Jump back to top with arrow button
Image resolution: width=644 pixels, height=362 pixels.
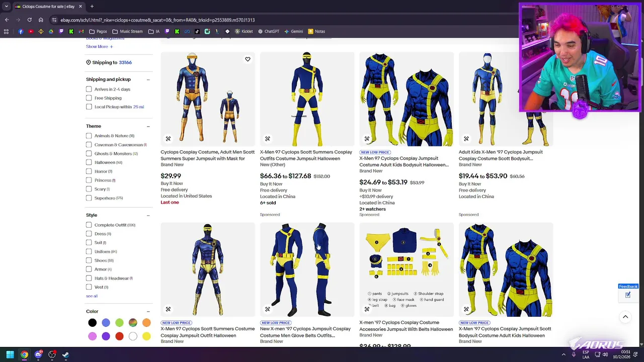(625, 317)
